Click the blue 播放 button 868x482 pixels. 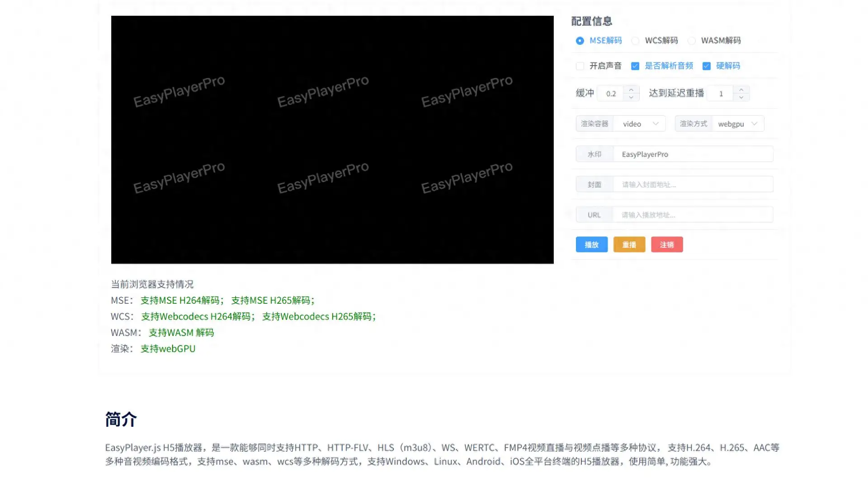coord(592,245)
